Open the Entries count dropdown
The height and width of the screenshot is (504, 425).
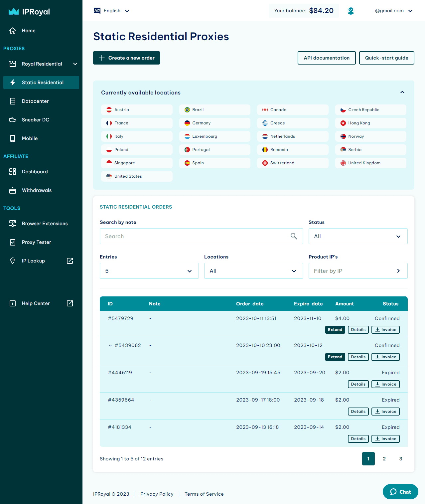click(149, 271)
